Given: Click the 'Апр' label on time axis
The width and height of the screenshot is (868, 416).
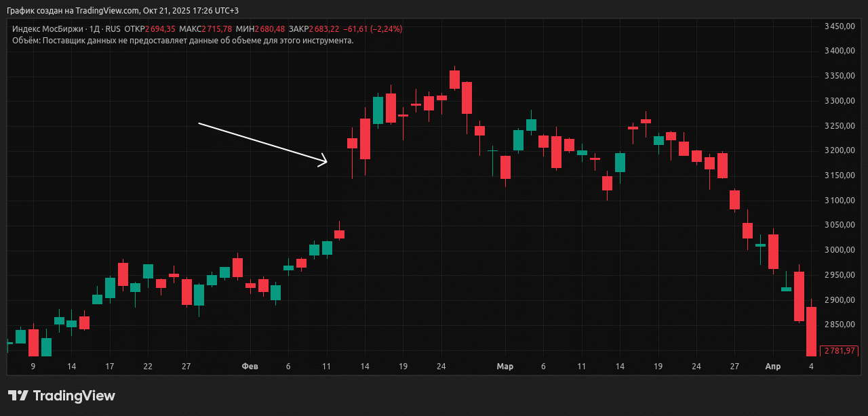Looking at the screenshot, I should (x=772, y=367).
